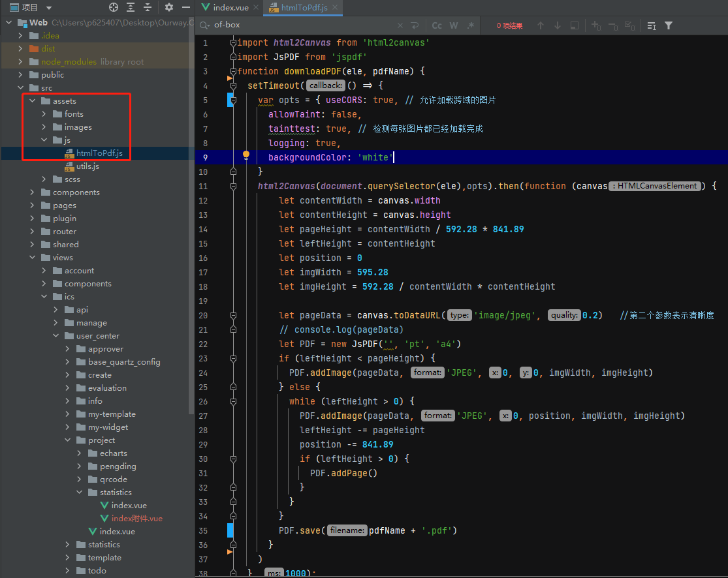Viewport: 728px width, 578px height.
Task: Expand the fonts folder
Action: (44, 114)
